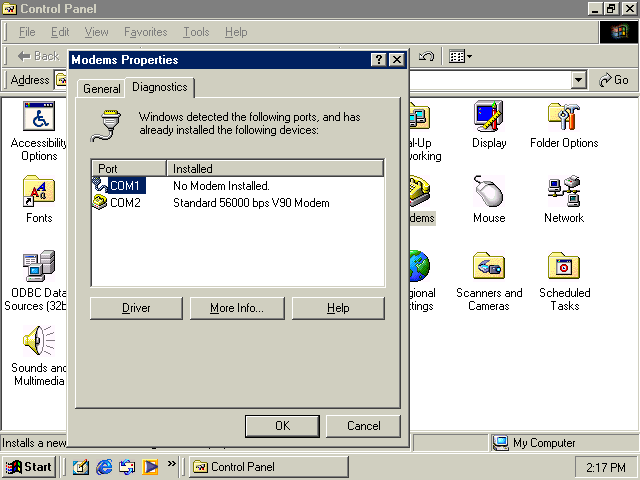The image size is (640, 480).
Task: Select the Diagnostics tab
Action: (160, 87)
